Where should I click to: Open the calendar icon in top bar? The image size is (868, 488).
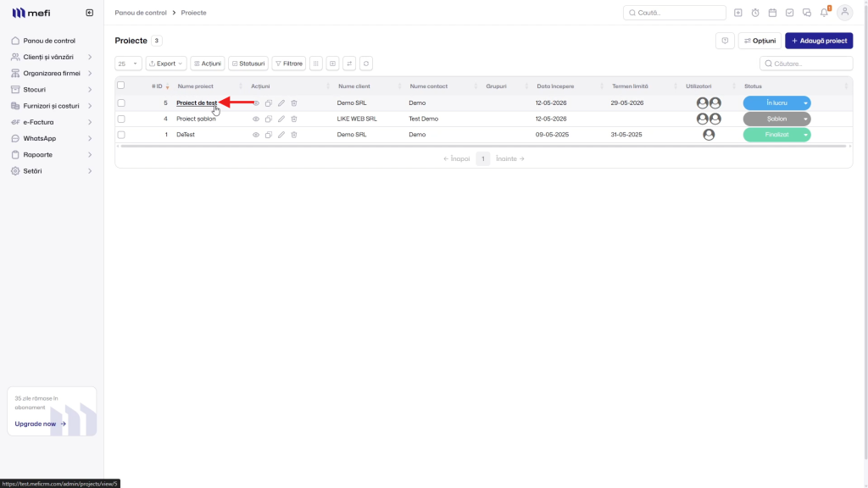coord(772,13)
